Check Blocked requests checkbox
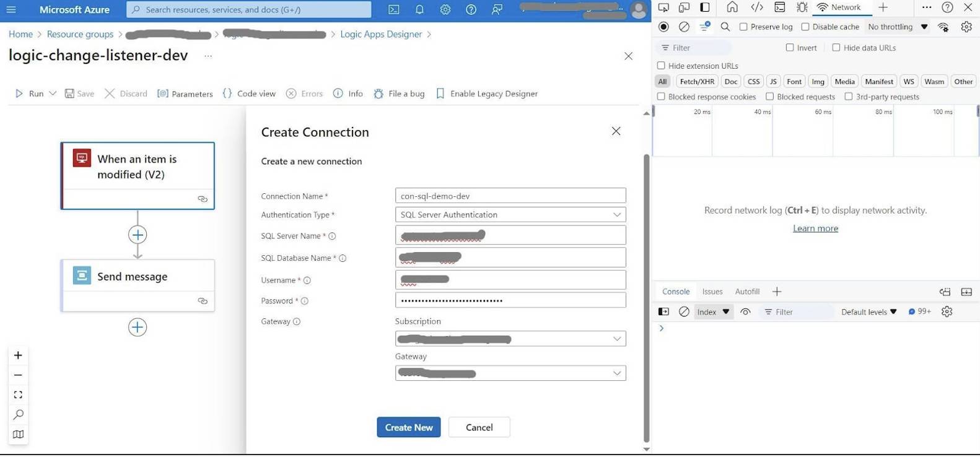 tap(769, 97)
